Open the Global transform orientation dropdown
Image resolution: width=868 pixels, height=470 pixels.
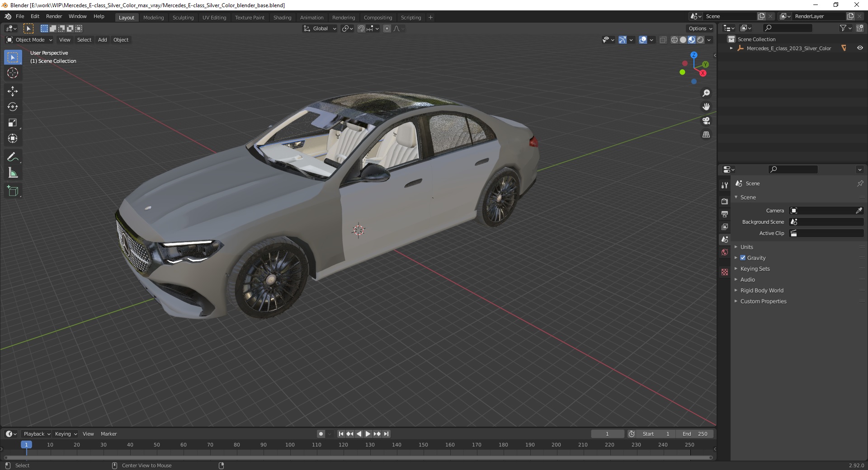click(x=320, y=28)
